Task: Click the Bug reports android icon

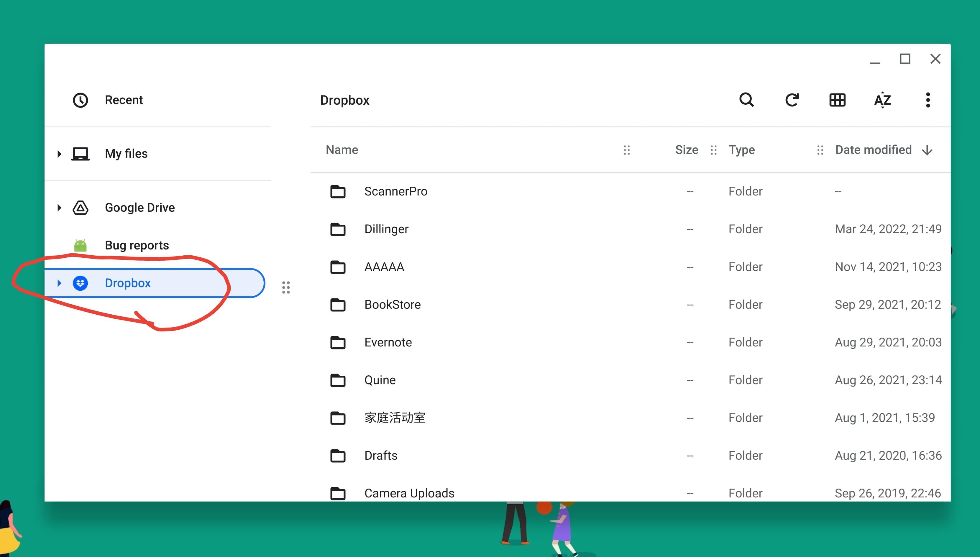Action: pos(80,245)
